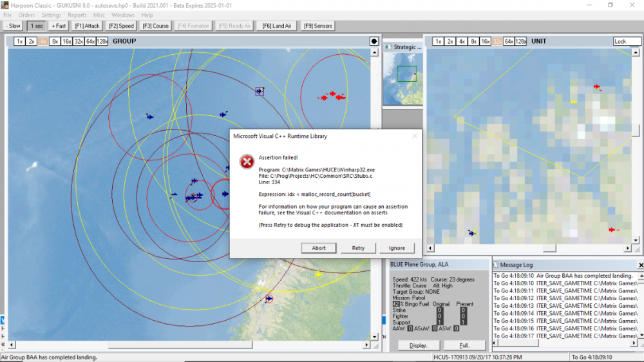Click the [F1] Attack button
Screen dimensions: 644x362
[x=87, y=26]
